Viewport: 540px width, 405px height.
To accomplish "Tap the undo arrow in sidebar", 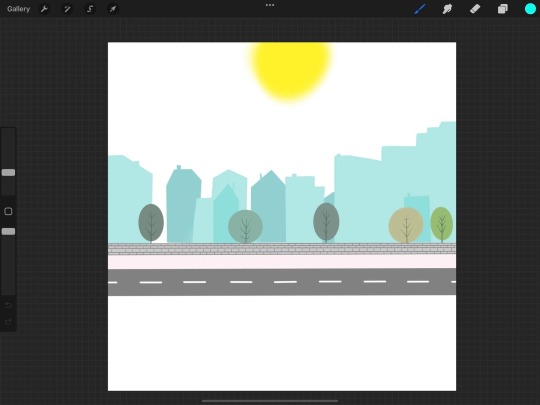I will point(9,305).
